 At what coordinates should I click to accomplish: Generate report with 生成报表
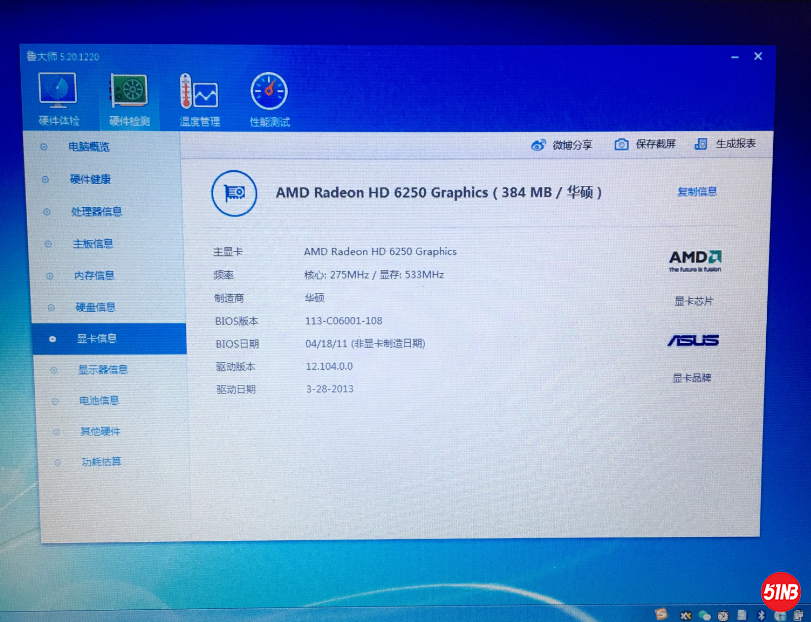(725, 144)
